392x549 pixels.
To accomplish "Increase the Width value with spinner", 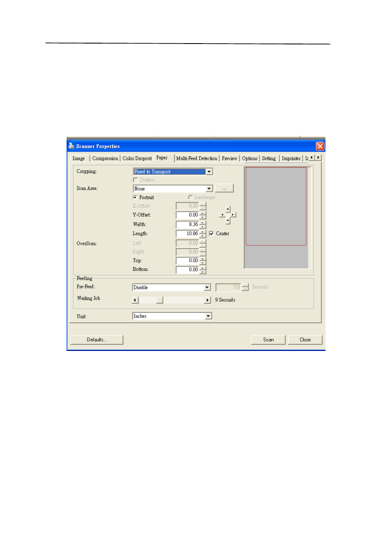I will pos(203,222).
